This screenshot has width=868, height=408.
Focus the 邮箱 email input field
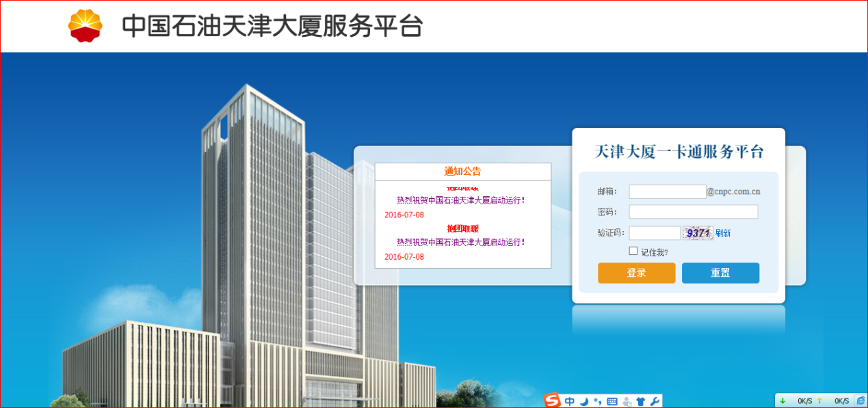point(667,191)
